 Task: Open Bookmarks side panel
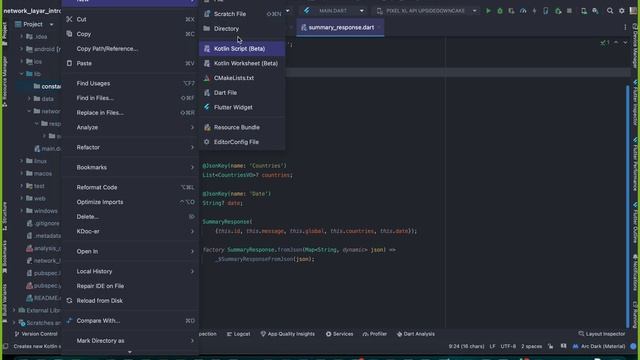pyautogui.click(x=4, y=258)
